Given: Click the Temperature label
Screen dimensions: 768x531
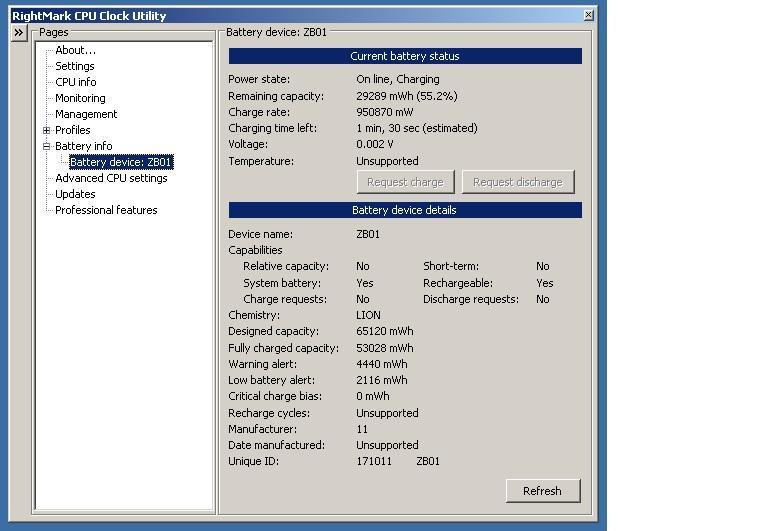Looking at the screenshot, I should coord(261,161).
